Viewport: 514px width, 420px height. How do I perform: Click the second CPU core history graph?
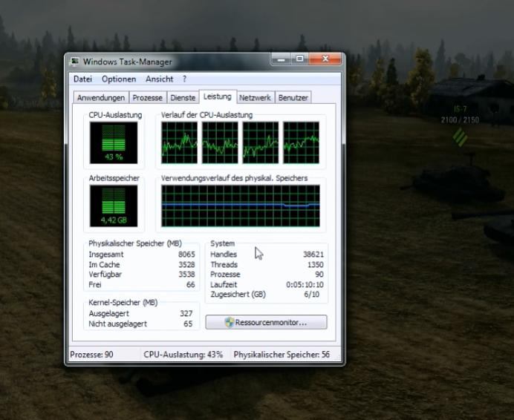pos(220,142)
